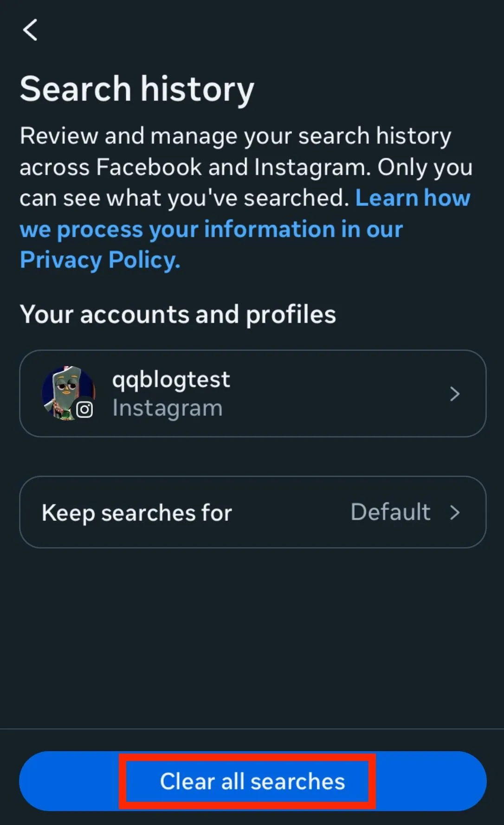Click the "can see what you've searched." text
This screenshot has height=825, width=504.
coord(184,198)
